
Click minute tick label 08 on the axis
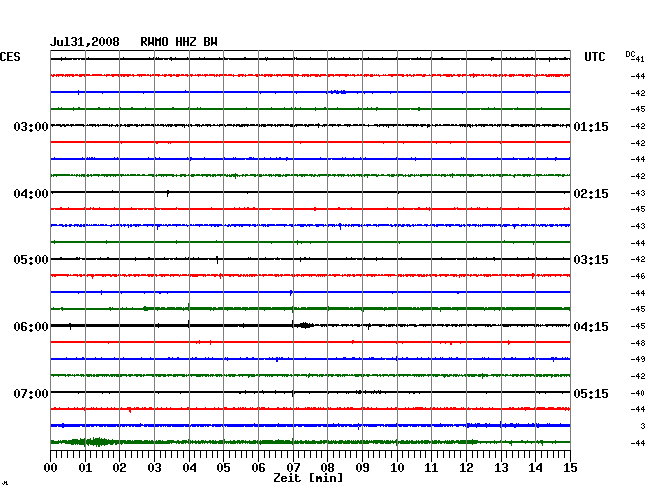(x=327, y=467)
